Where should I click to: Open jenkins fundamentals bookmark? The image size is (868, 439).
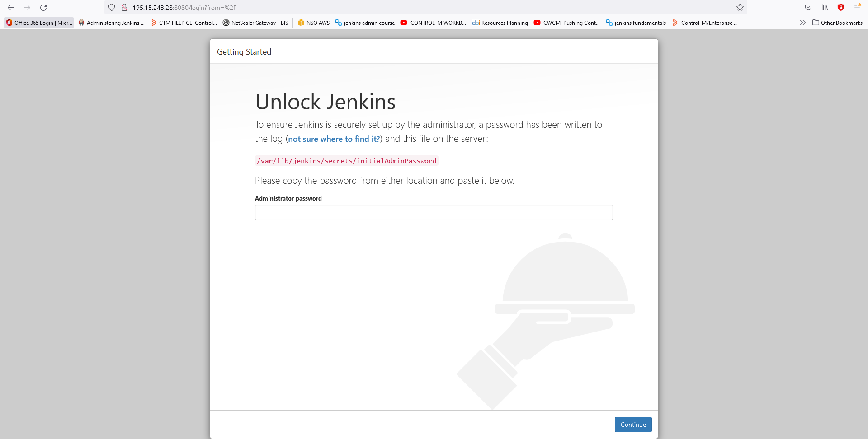coord(636,23)
